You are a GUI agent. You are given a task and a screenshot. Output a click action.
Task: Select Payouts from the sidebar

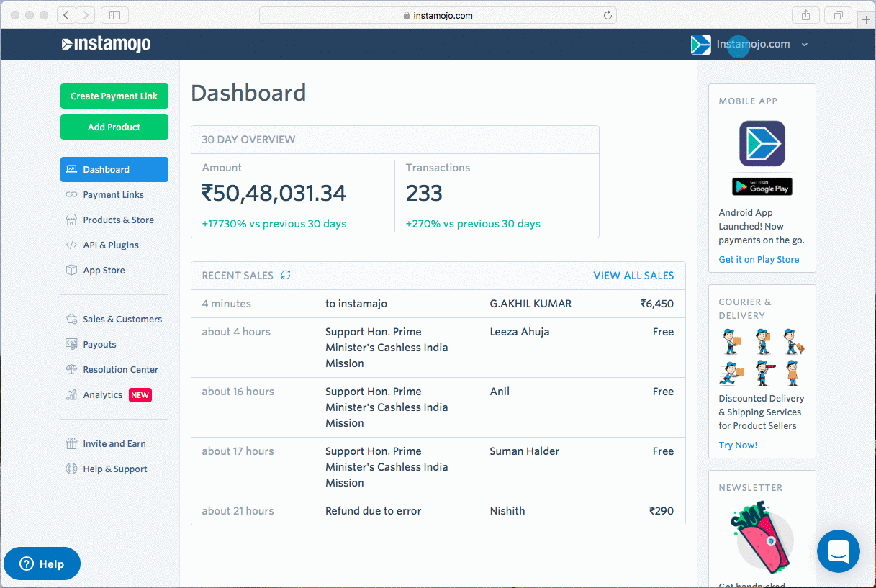(x=99, y=345)
